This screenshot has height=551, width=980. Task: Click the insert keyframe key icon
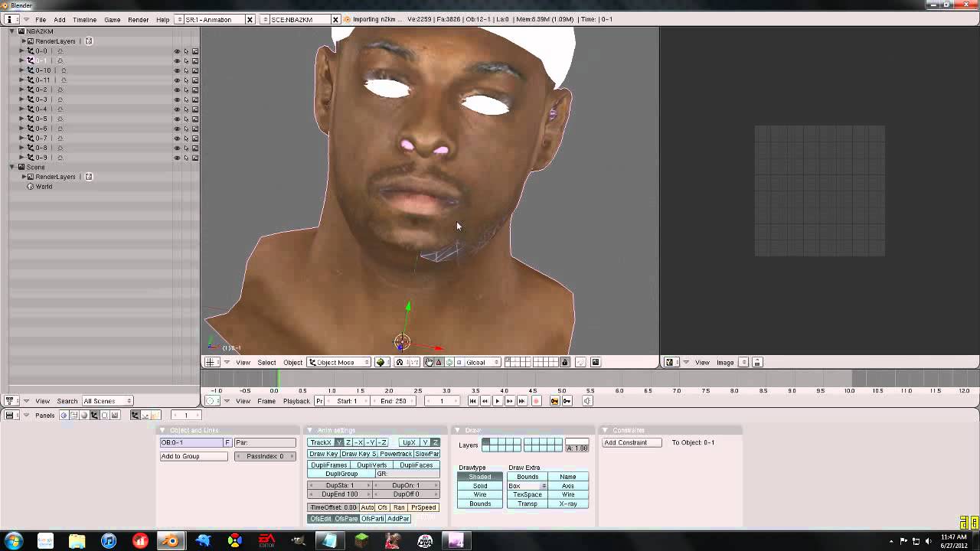coord(555,401)
